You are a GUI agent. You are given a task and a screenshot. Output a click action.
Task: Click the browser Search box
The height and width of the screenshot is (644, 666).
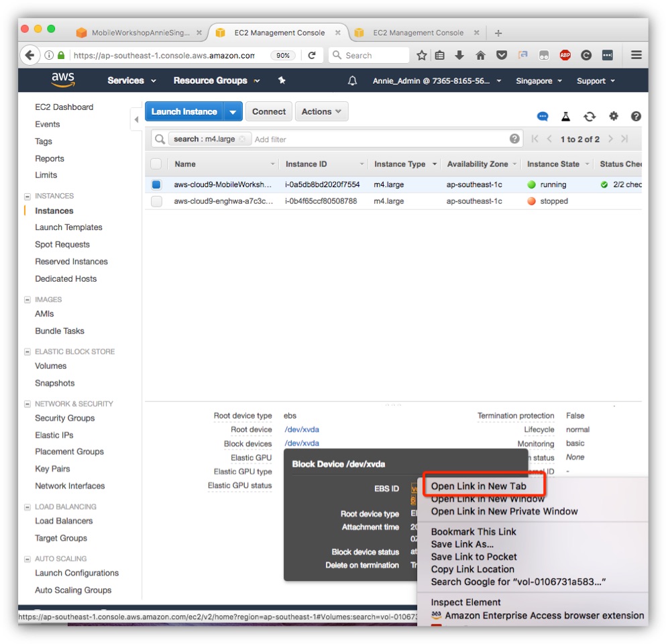coord(369,55)
